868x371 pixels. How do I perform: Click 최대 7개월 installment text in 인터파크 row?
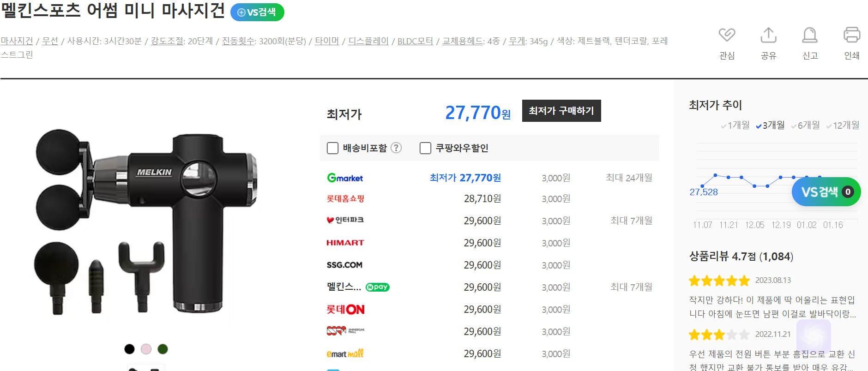point(631,221)
